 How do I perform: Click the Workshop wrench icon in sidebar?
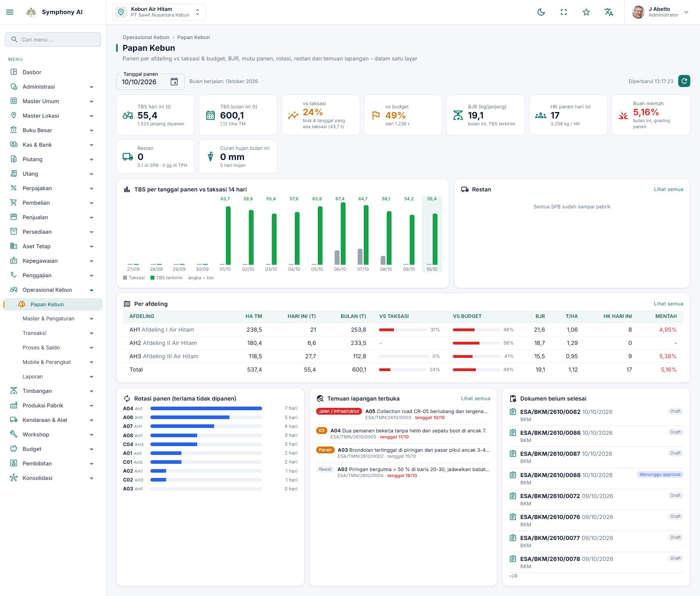pyautogui.click(x=14, y=434)
